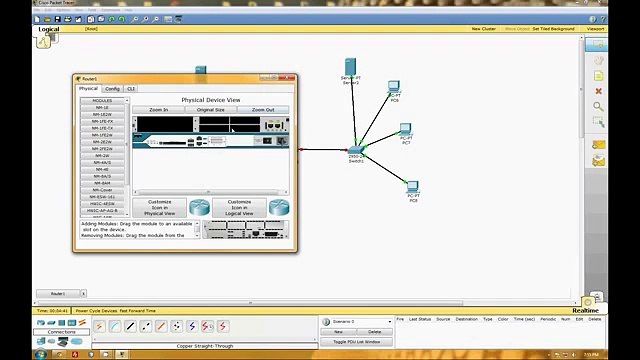Viewport: 640px width, 360px height.
Task: Select the NM-1E module
Action: tap(102, 108)
